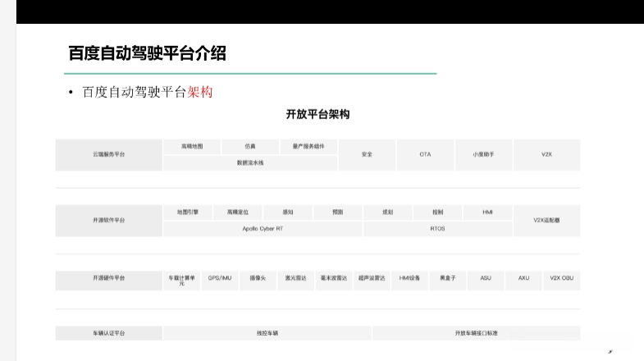Click the 摄像头 cell
The width and height of the screenshot is (644, 361).
258,281
